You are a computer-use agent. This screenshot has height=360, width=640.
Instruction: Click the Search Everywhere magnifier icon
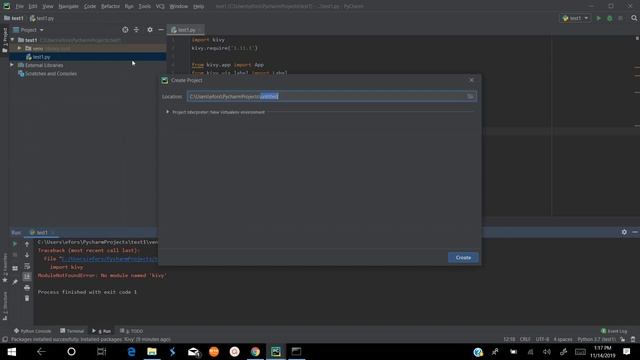pos(634,18)
